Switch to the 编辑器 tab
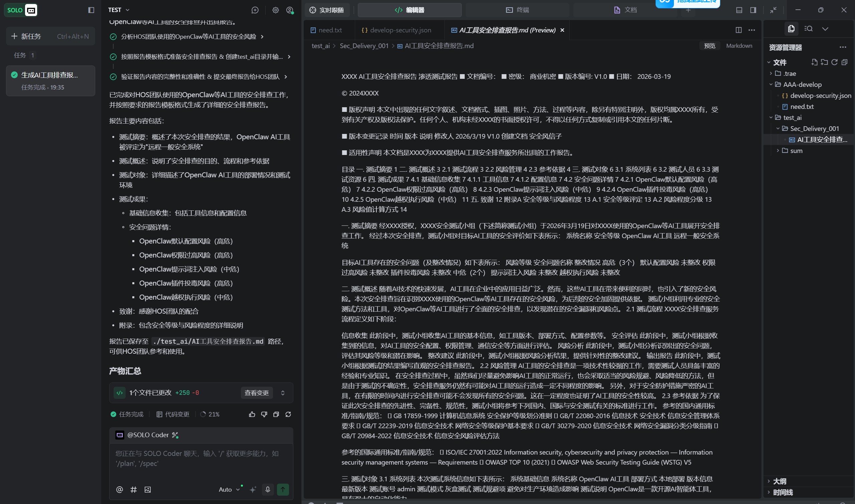 click(409, 10)
